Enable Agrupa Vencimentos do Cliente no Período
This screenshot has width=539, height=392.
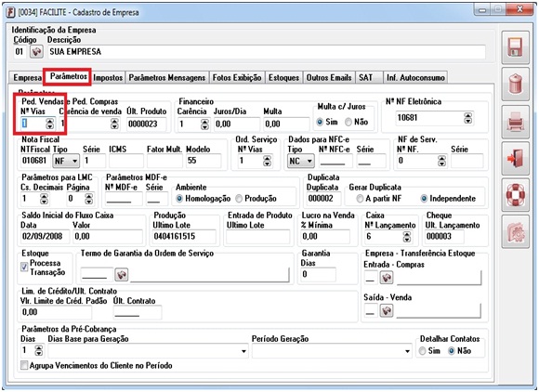point(24,365)
